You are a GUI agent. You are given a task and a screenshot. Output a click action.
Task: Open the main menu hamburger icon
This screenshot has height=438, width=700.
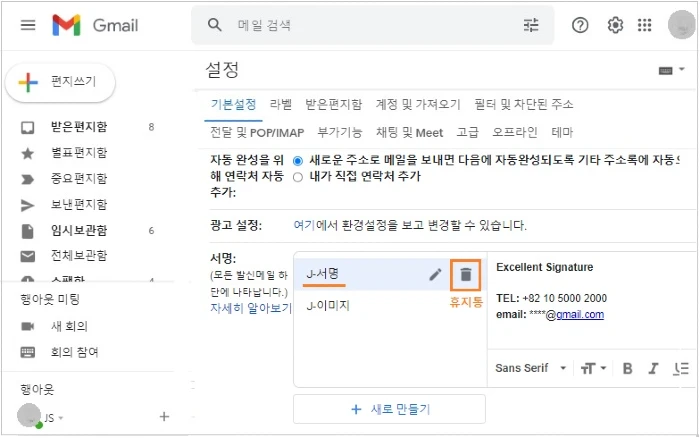28,25
